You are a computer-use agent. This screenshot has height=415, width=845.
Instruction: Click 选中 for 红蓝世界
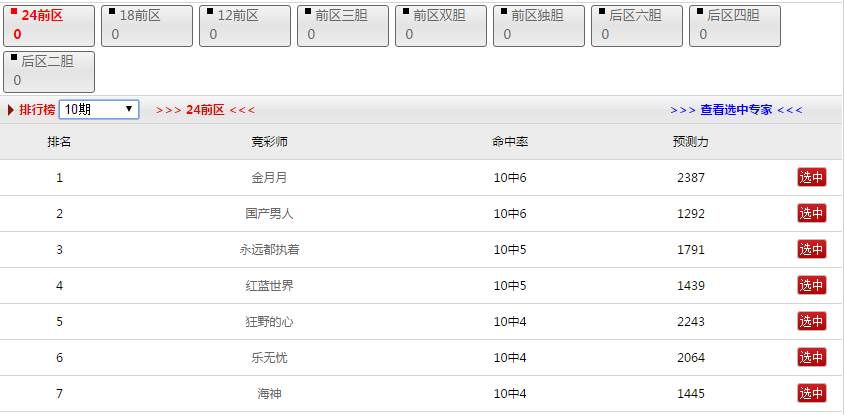pyautogui.click(x=811, y=285)
